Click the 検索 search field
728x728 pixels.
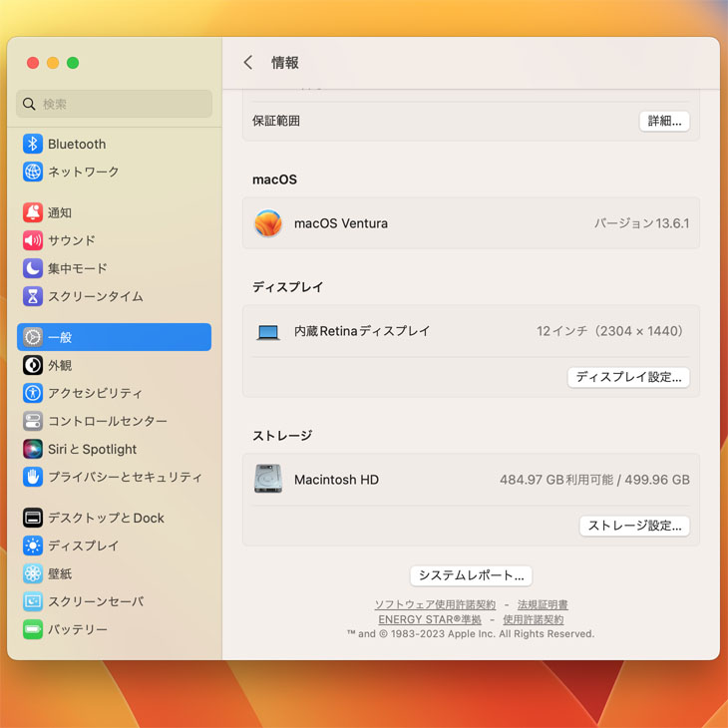click(x=115, y=104)
